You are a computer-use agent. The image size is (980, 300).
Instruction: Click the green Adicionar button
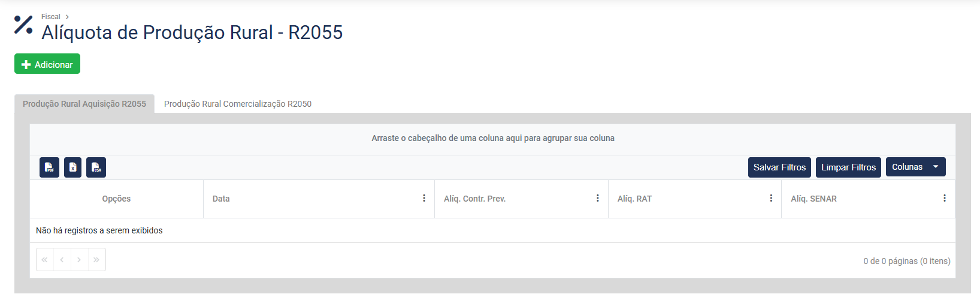pos(47,64)
